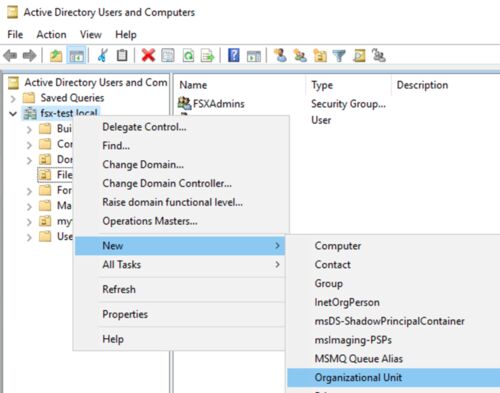Expand the my... OU tree node

(29, 222)
